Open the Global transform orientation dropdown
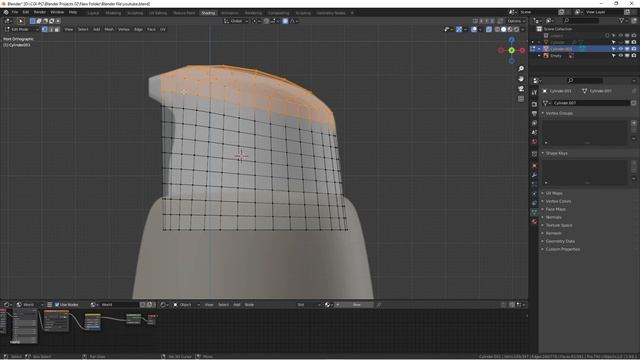 pos(236,21)
